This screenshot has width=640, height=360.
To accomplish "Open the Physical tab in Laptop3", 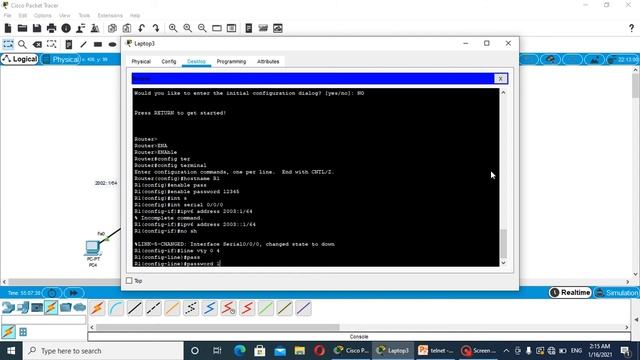I will [141, 62].
